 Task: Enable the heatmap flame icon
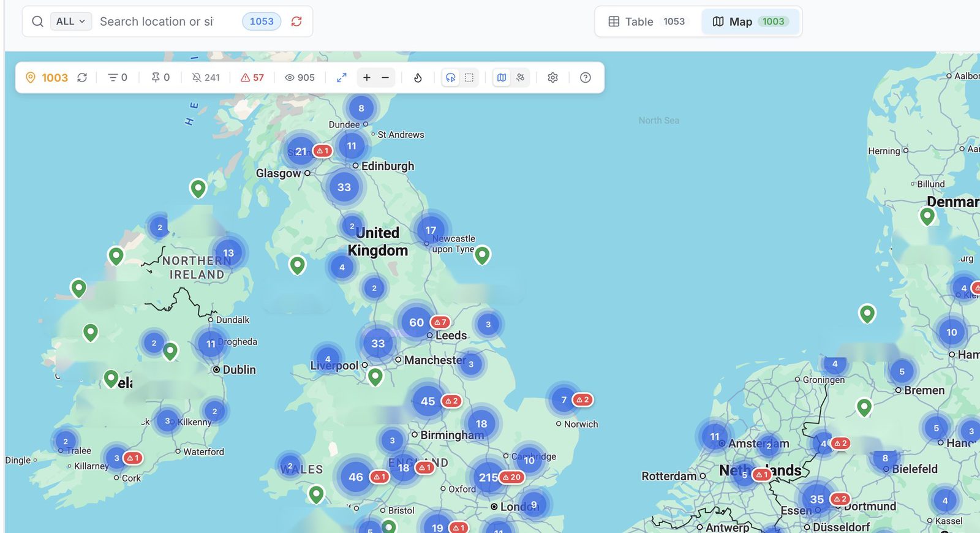[418, 78]
